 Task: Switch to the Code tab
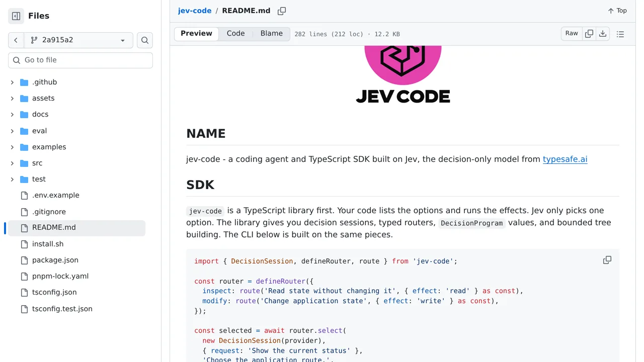coord(235,34)
